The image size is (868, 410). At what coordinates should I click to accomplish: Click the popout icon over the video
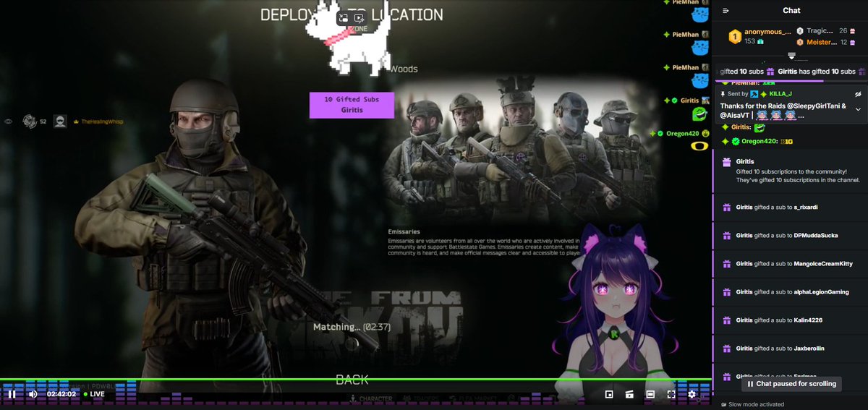pyautogui.click(x=344, y=17)
